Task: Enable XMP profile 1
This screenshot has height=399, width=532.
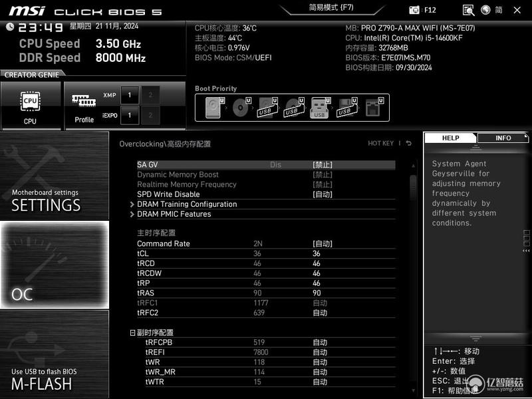Action: click(x=129, y=95)
